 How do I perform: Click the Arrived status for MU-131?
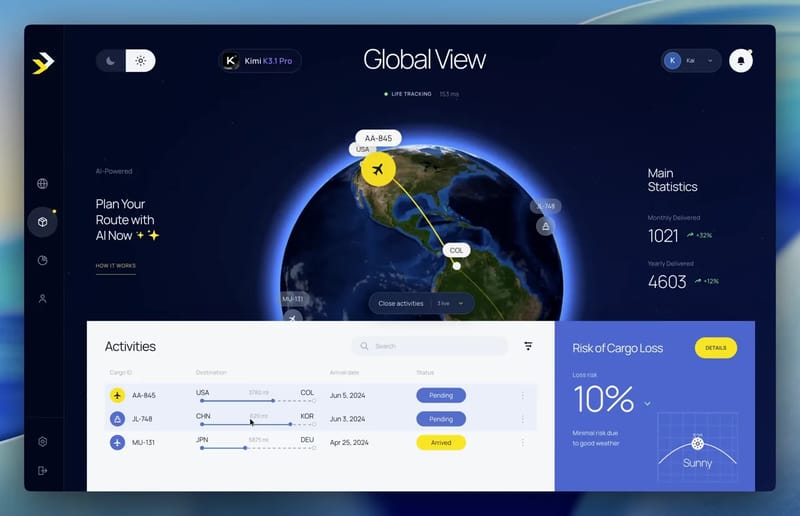click(x=441, y=442)
